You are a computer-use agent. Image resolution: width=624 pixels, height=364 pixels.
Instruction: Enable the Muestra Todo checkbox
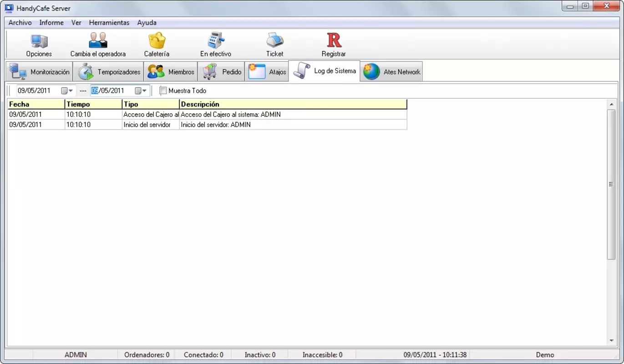[x=163, y=91]
